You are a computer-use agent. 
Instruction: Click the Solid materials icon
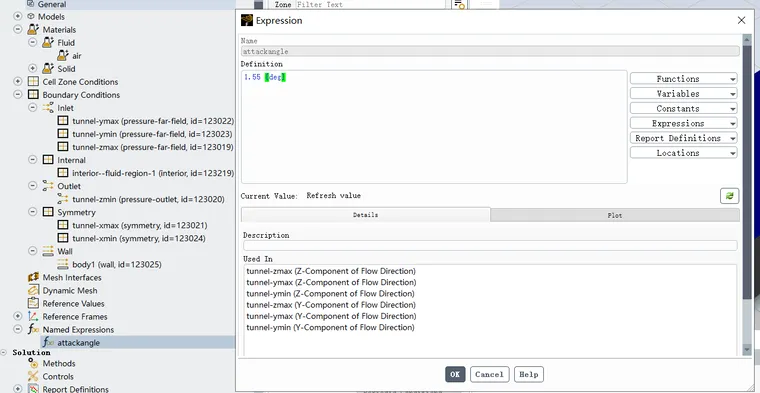click(48, 69)
